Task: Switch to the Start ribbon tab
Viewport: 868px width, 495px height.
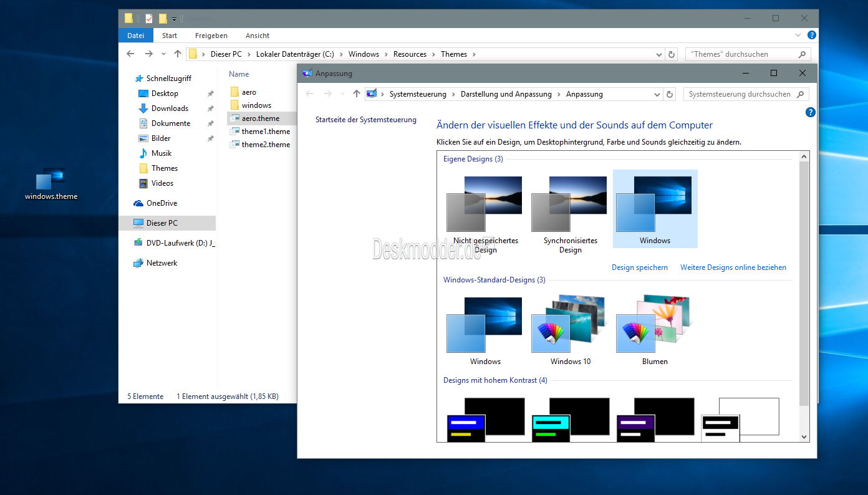Action: 170,36
